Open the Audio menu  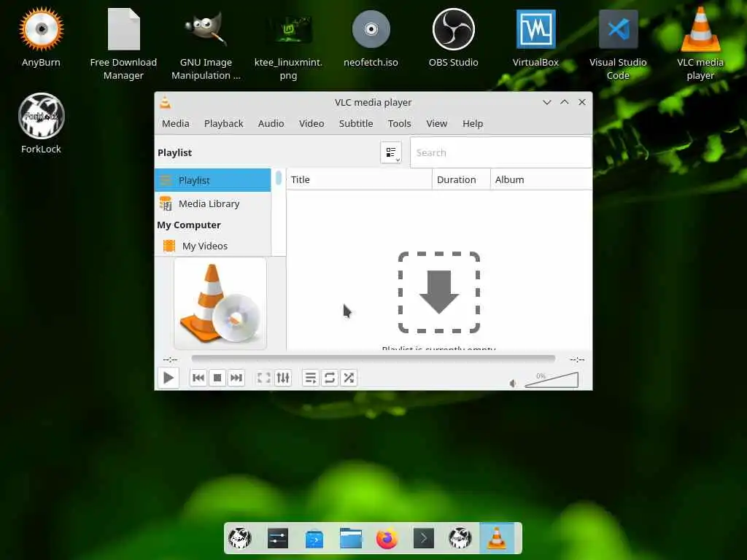click(271, 123)
